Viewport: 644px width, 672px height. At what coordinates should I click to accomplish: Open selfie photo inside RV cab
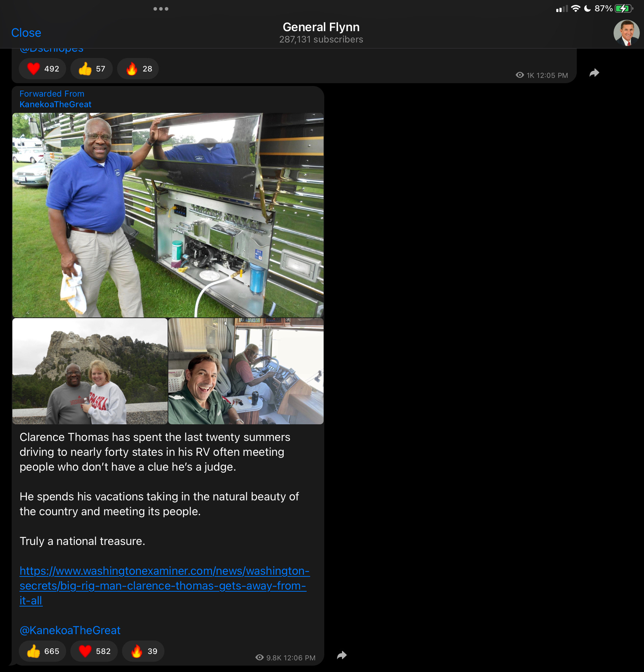(246, 371)
